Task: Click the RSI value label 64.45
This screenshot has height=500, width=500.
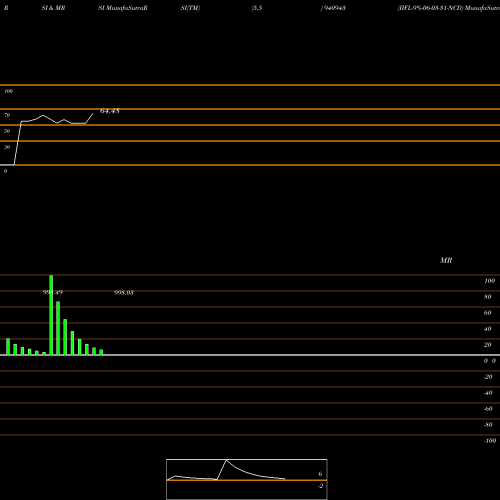Action: pyautogui.click(x=110, y=111)
